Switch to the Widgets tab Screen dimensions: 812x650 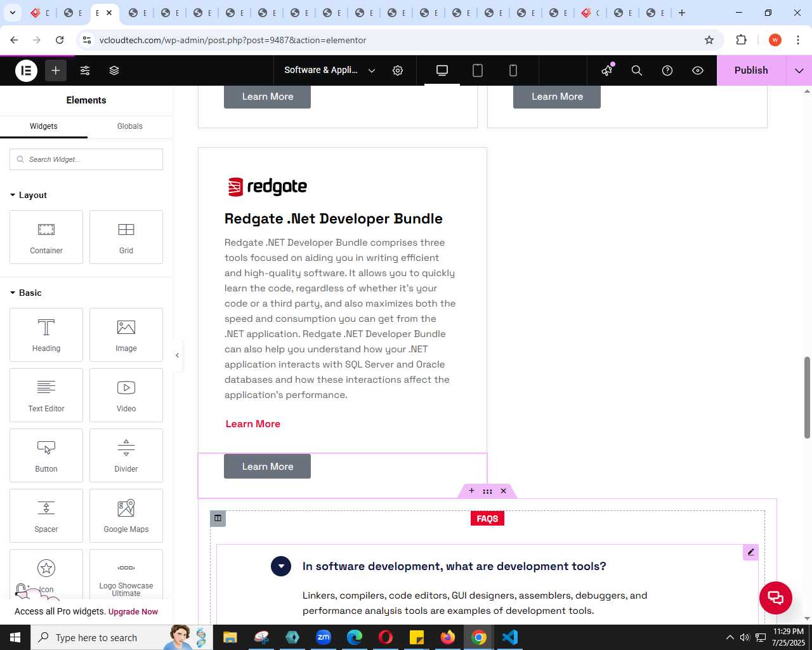(44, 126)
